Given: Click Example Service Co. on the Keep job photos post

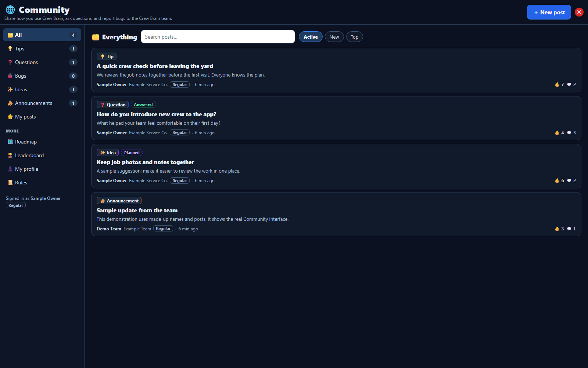Looking at the screenshot, I should [x=148, y=181].
